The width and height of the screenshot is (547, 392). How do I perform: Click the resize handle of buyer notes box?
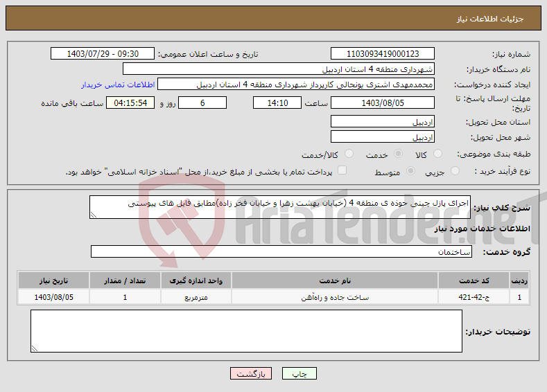pos(34,348)
